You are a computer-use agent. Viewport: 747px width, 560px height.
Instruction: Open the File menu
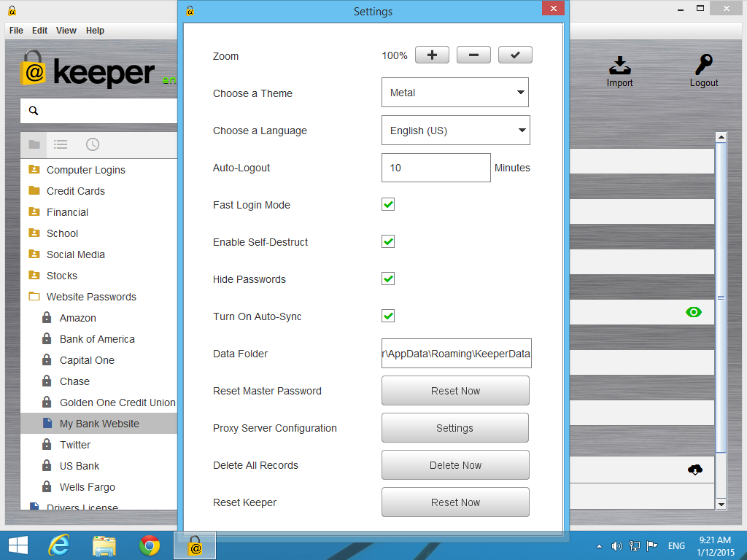pyautogui.click(x=16, y=31)
